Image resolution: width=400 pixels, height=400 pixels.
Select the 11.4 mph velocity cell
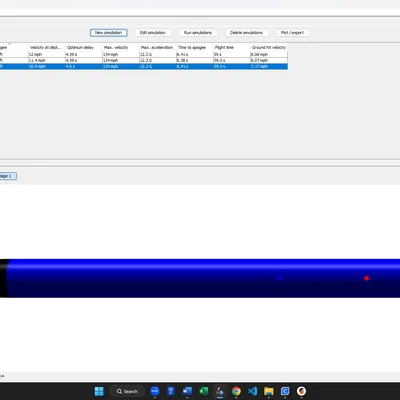coord(47,60)
